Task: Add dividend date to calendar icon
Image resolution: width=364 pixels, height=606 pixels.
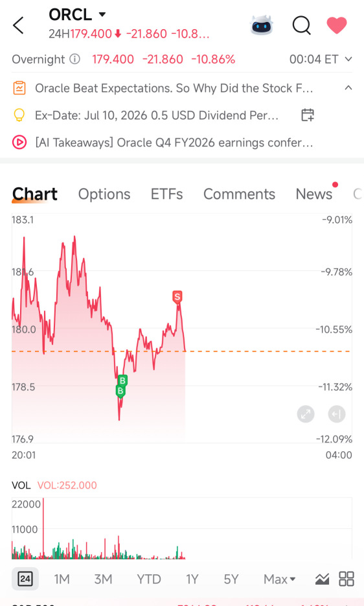Action: (x=308, y=115)
